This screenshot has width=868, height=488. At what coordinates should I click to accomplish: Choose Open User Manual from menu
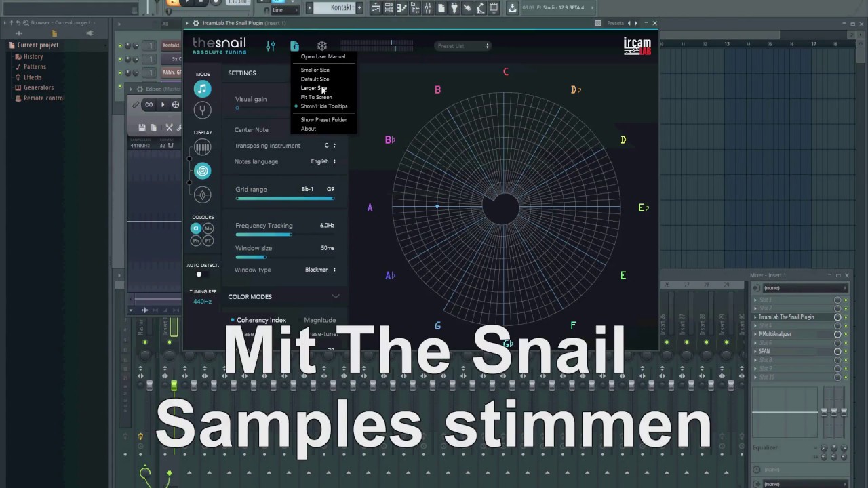(323, 57)
